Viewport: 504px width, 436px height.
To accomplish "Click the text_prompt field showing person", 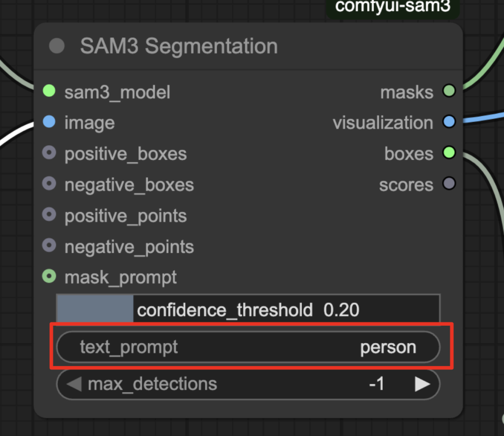I will 248,347.
